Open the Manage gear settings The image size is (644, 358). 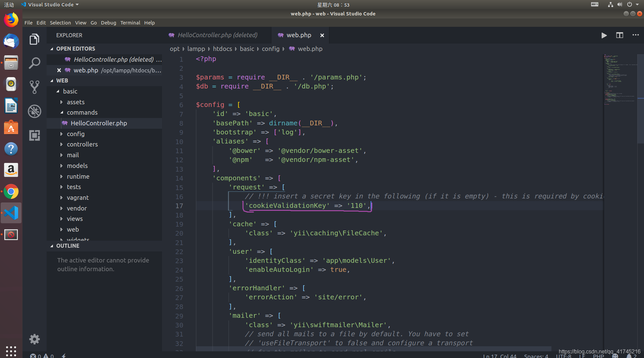[x=35, y=339]
